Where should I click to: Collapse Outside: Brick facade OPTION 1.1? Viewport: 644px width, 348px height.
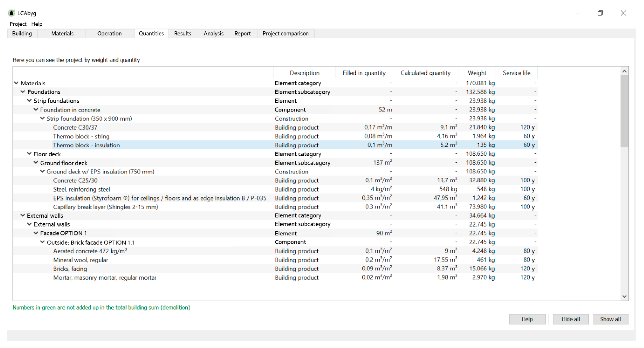point(42,242)
